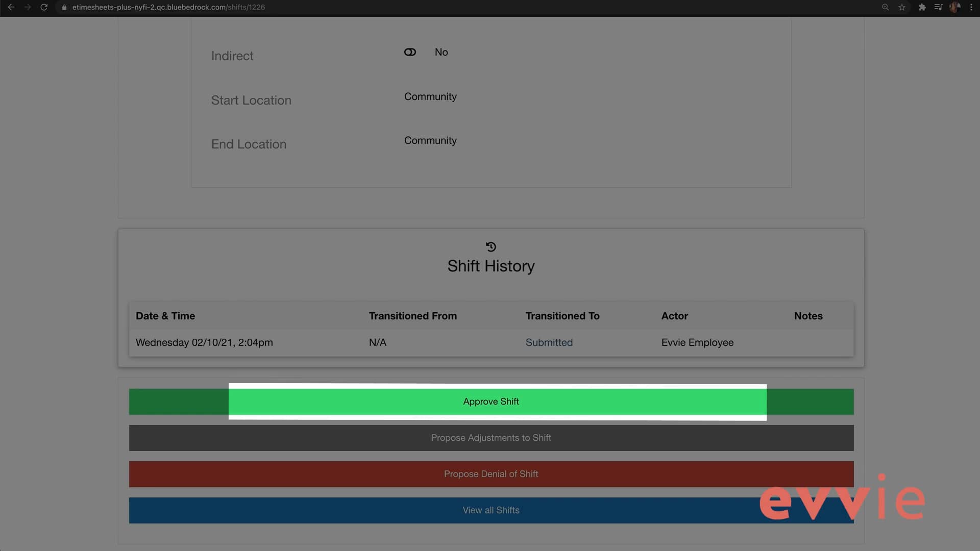Open the Submitted status link

(x=549, y=342)
